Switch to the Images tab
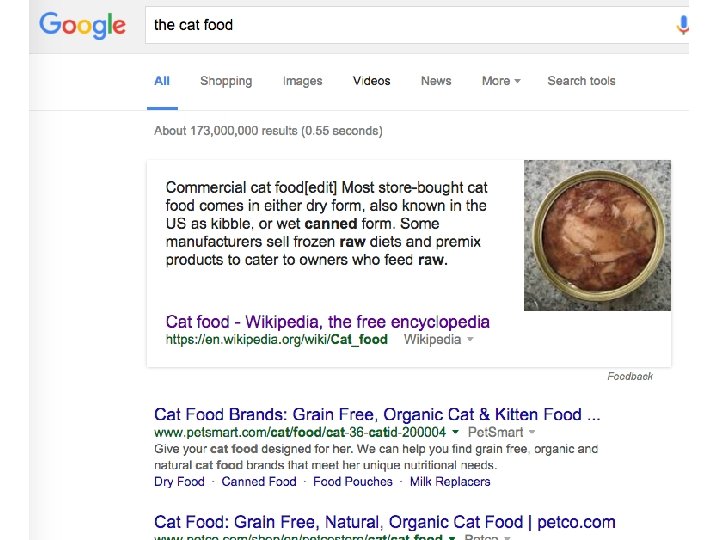Viewport: 720px width, 540px height. point(302,81)
